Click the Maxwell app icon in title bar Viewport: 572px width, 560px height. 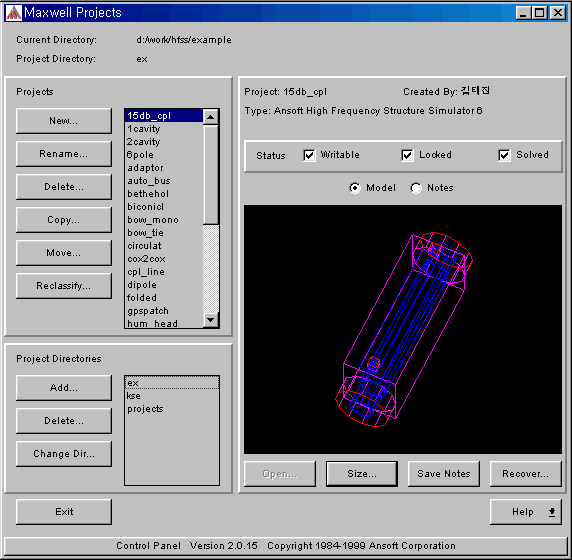14,13
